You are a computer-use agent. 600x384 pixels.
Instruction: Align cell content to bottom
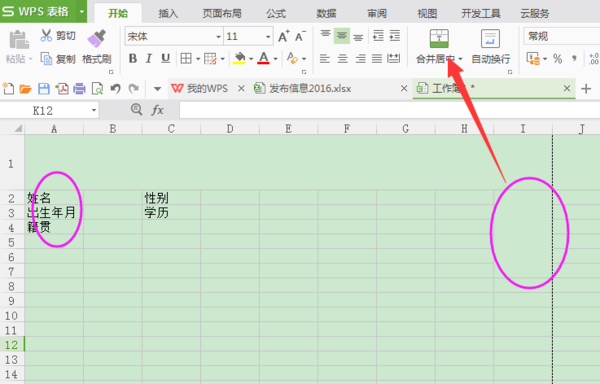coord(358,36)
